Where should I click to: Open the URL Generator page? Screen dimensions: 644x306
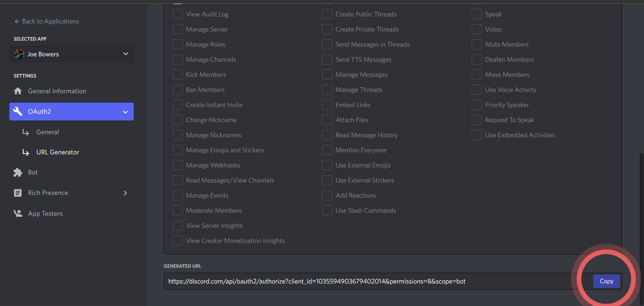[x=58, y=152]
